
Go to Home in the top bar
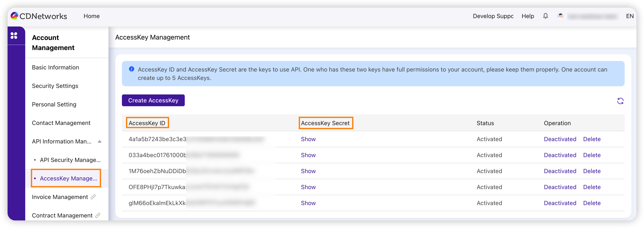pyautogui.click(x=91, y=16)
